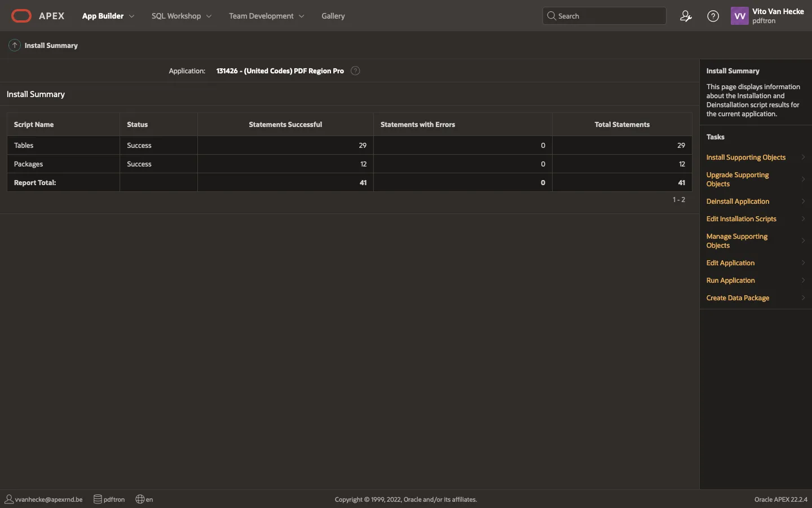Click the Install Supporting Objects link
The image size is (812, 508).
coord(745,157)
